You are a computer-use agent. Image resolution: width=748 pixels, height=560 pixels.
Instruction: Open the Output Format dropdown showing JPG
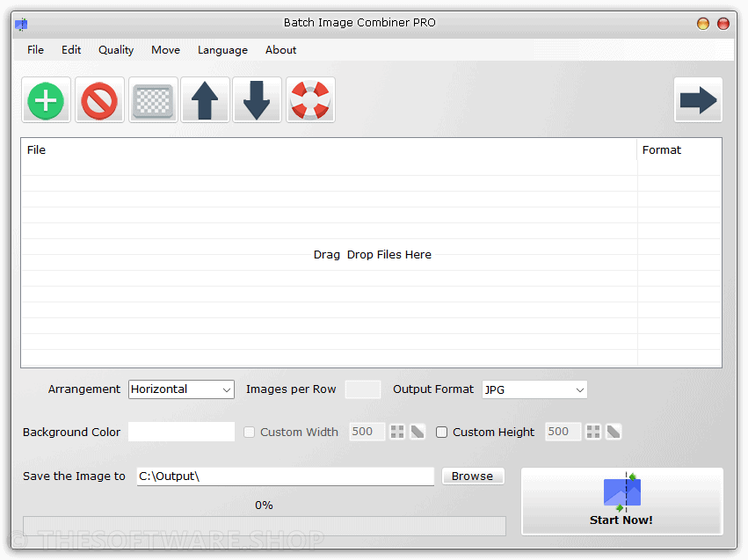point(534,389)
